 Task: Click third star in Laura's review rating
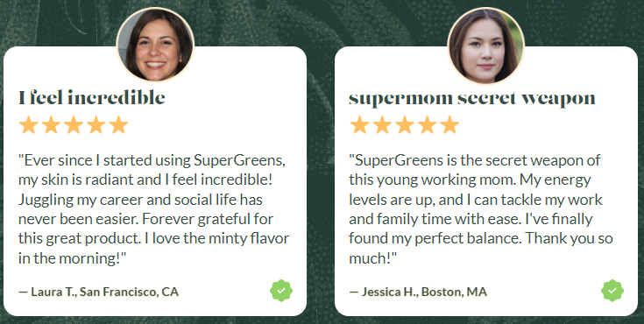click(x=74, y=124)
